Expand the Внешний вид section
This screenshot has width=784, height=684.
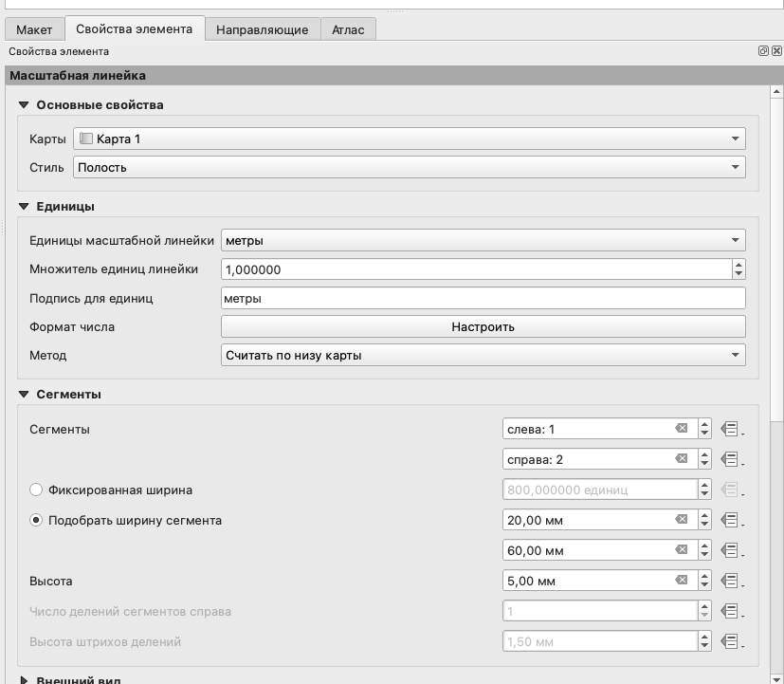[x=25, y=680]
